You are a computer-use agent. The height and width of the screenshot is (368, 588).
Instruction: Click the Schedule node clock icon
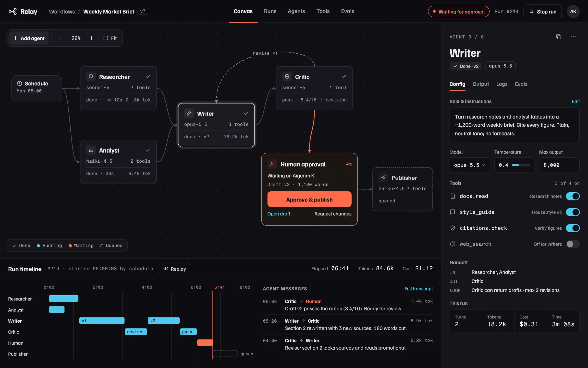tap(20, 83)
